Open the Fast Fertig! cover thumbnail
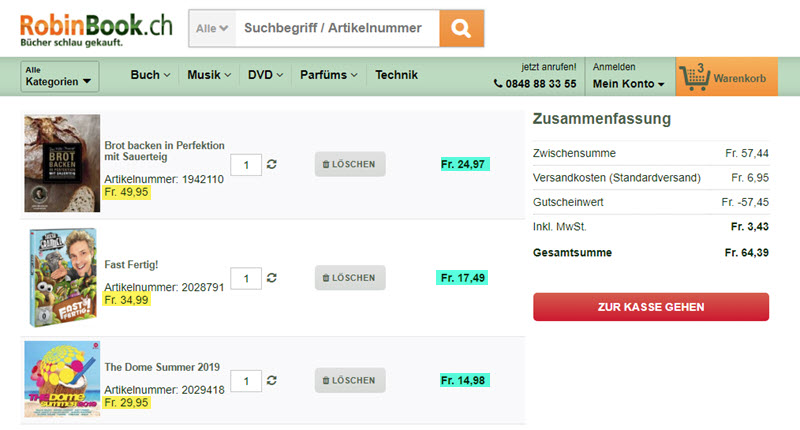Image resolution: width=800 pixels, height=430 pixels. tap(62, 277)
